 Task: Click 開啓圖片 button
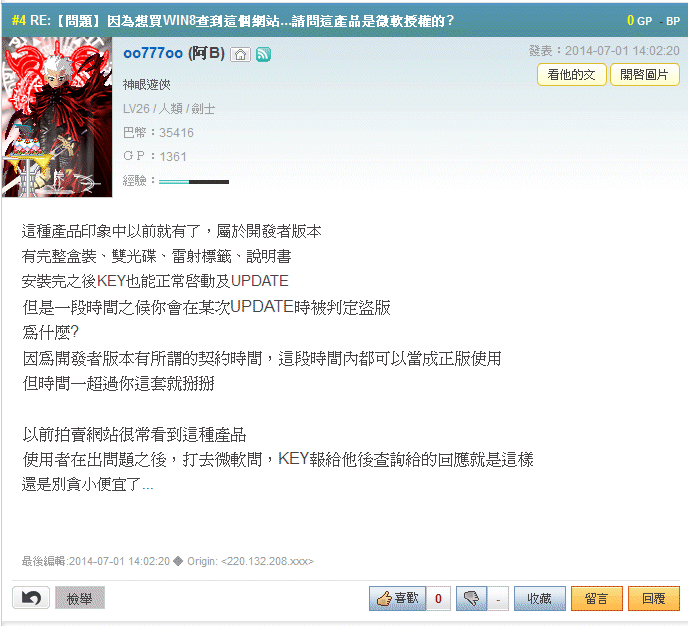click(645, 75)
